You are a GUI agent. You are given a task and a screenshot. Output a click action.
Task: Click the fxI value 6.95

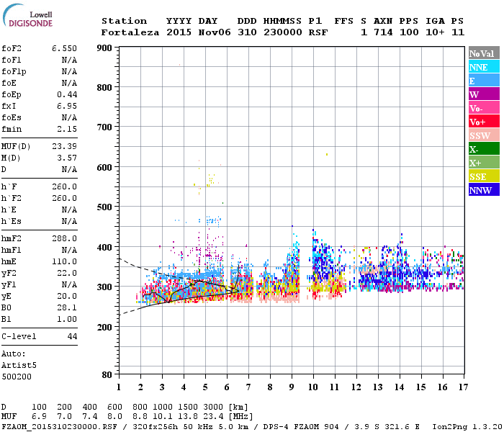coord(67,106)
